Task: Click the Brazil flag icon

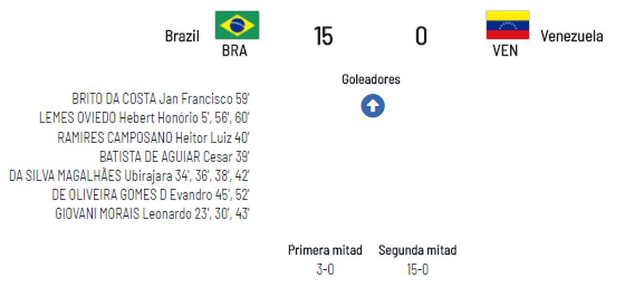Action: click(x=237, y=25)
